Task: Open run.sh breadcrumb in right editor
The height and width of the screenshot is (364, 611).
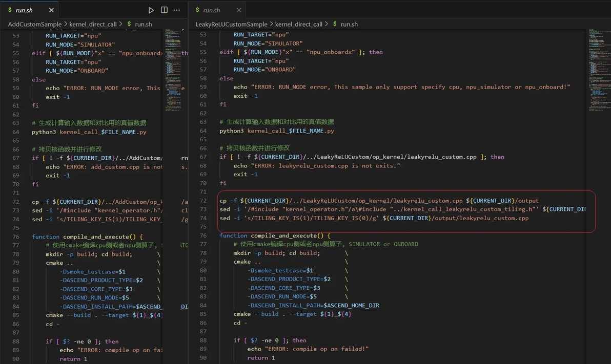Action: click(x=349, y=24)
